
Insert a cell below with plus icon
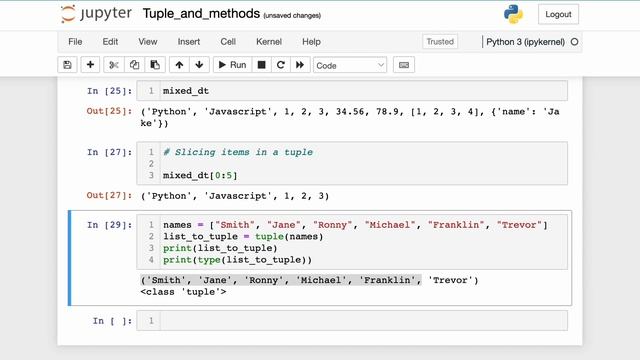coord(90,65)
